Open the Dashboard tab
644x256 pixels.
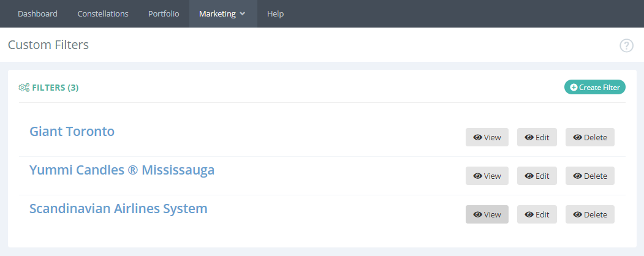pos(37,13)
